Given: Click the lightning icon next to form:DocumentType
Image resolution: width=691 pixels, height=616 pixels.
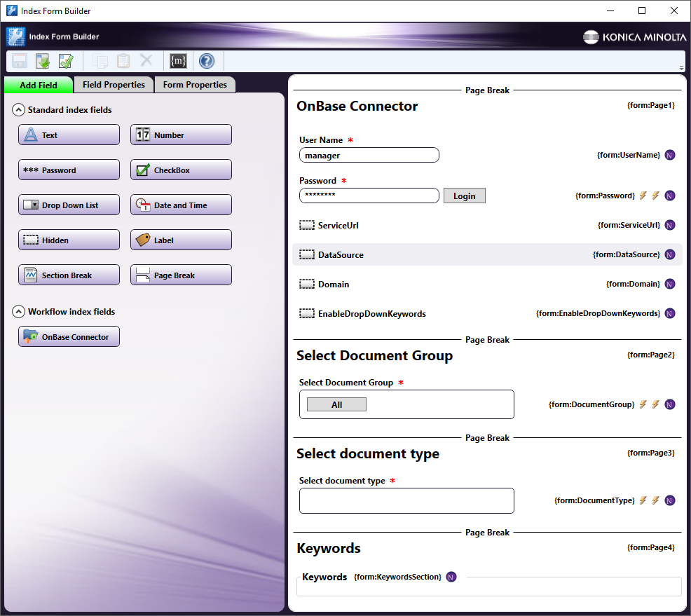Looking at the screenshot, I should pos(643,500).
